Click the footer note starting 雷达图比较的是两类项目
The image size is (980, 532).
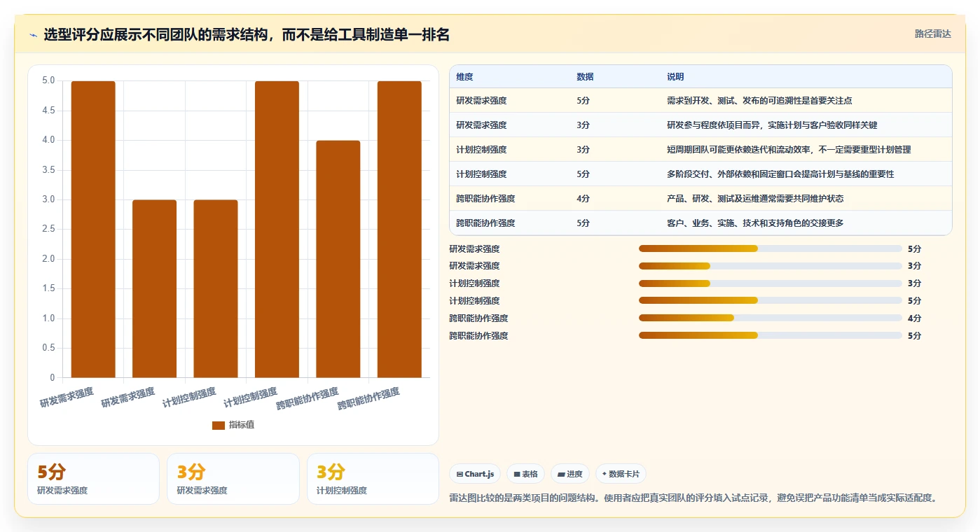pos(693,498)
